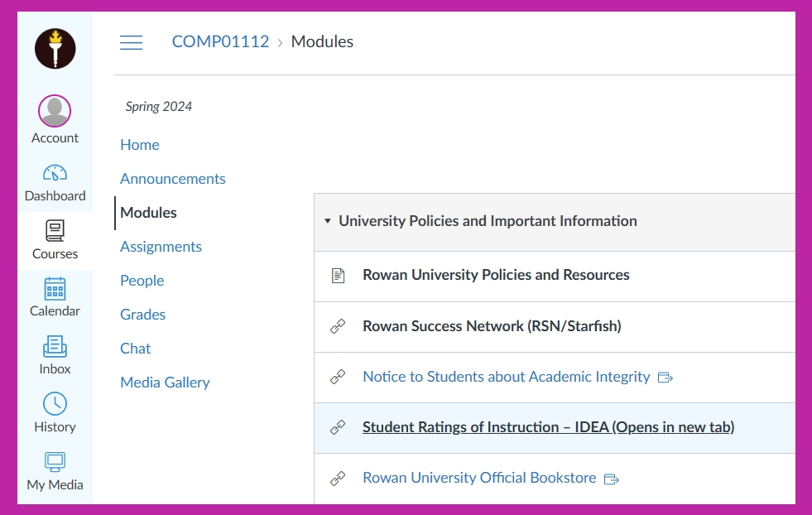812x515 pixels.
Task: Open Notice to Students about Academic Integrity
Action: coord(506,377)
